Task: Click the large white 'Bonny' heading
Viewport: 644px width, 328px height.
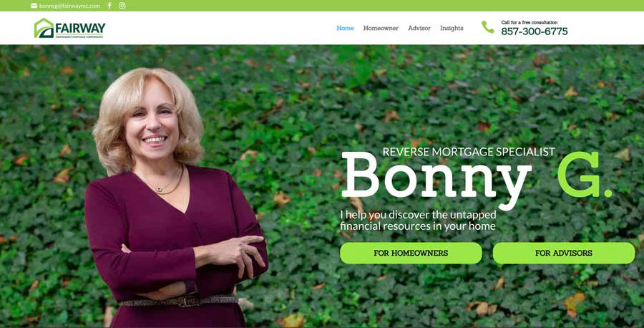Action: (x=436, y=180)
